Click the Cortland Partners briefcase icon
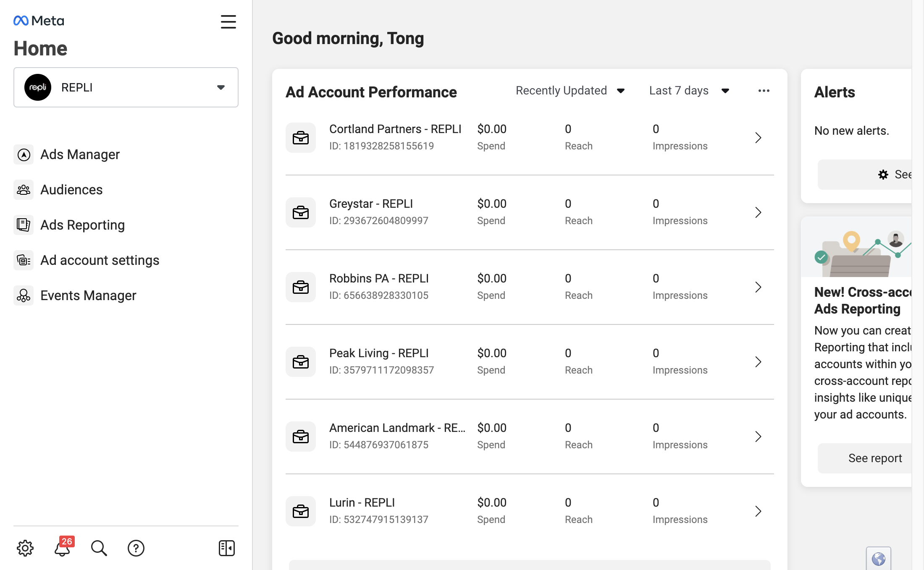 click(301, 138)
